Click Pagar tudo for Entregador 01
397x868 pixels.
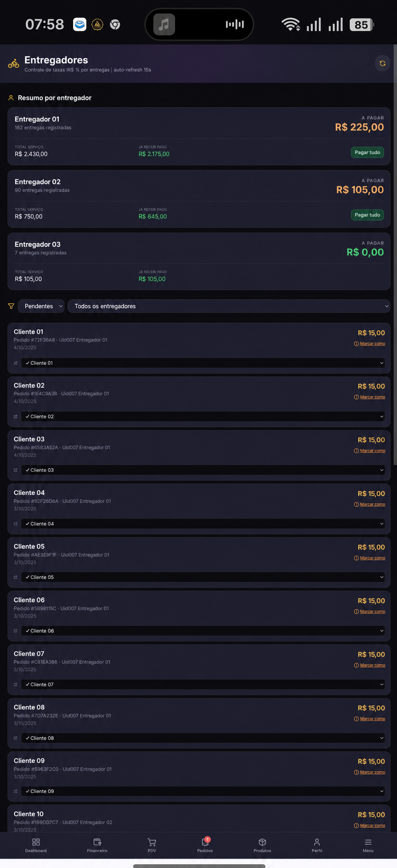(x=368, y=153)
